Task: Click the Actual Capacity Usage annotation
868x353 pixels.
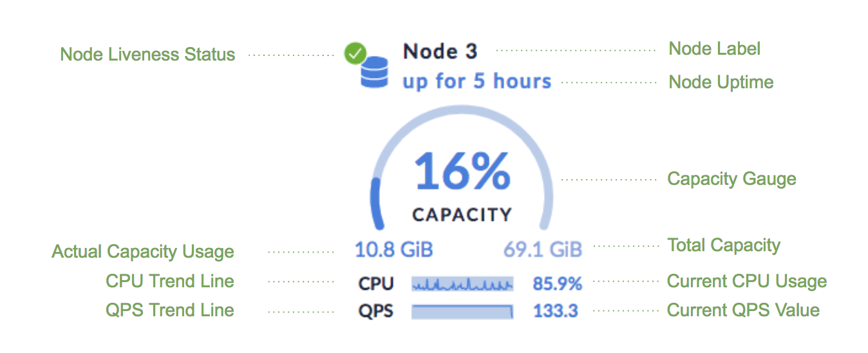Action: pos(143,252)
